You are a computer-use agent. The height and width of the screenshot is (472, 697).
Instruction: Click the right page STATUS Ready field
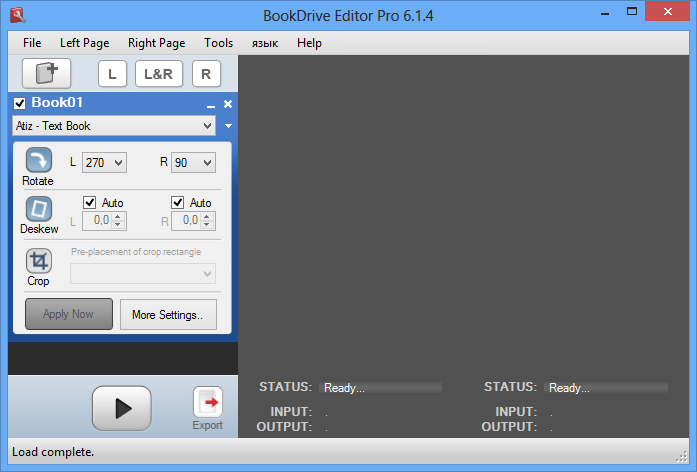pyautogui.click(x=606, y=388)
